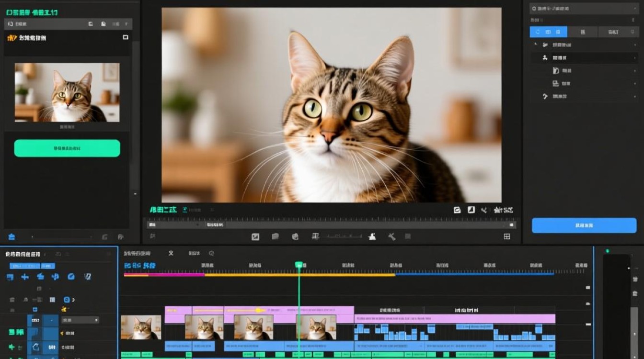Click the scissors-like icon in the timeline header
The height and width of the screenshot is (359, 644).
coord(171,253)
